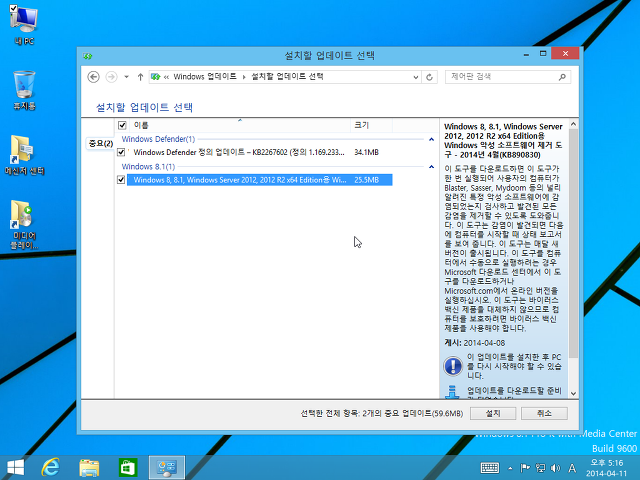Open 내 PC desktop icon
The width and height of the screenshot is (640, 480).
[x=24, y=25]
